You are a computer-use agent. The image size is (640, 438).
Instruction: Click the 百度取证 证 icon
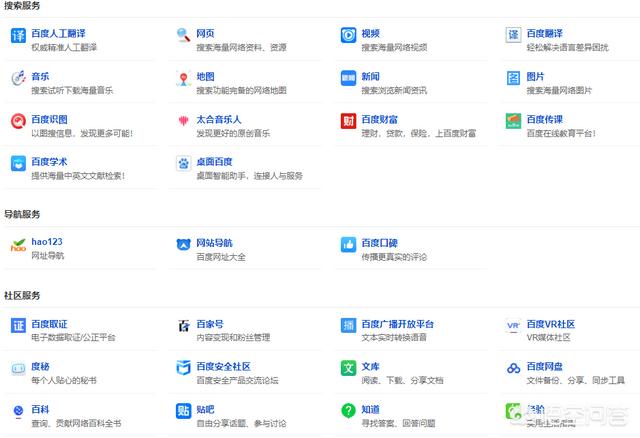[18, 325]
